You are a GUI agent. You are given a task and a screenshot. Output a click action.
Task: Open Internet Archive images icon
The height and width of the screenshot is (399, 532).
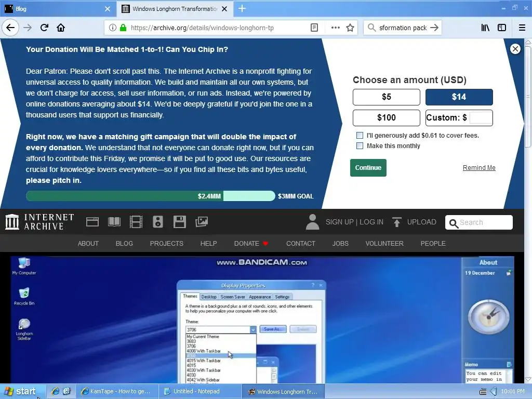[x=202, y=222]
